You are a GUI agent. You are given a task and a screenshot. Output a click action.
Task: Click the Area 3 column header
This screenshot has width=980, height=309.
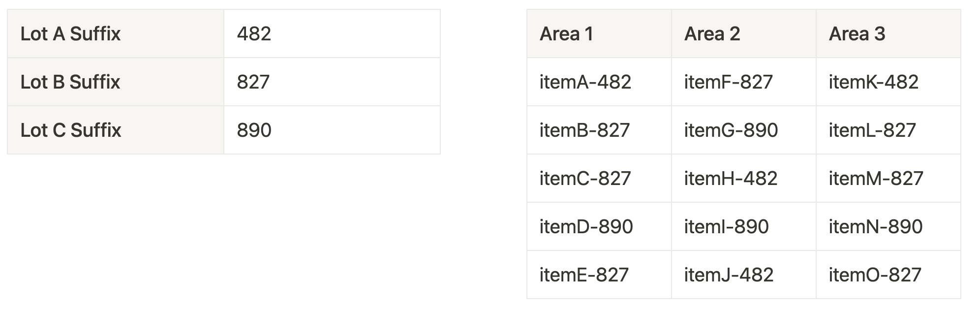coord(888,33)
